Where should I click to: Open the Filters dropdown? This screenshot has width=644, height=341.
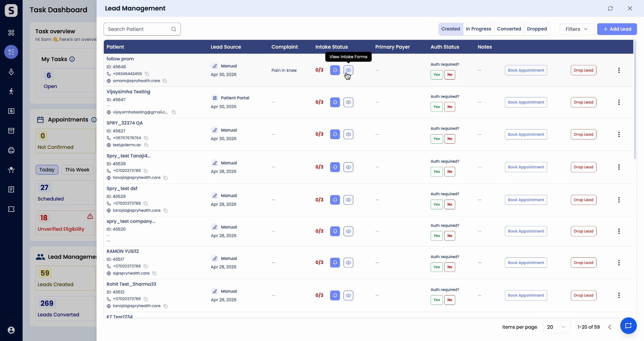[x=577, y=29]
